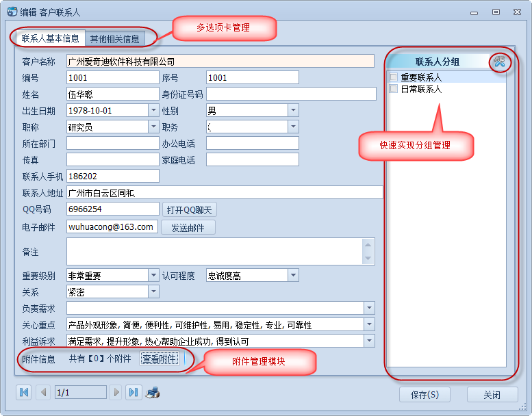Click the 编号 input field
The image size is (532, 416).
pos(113,77)
